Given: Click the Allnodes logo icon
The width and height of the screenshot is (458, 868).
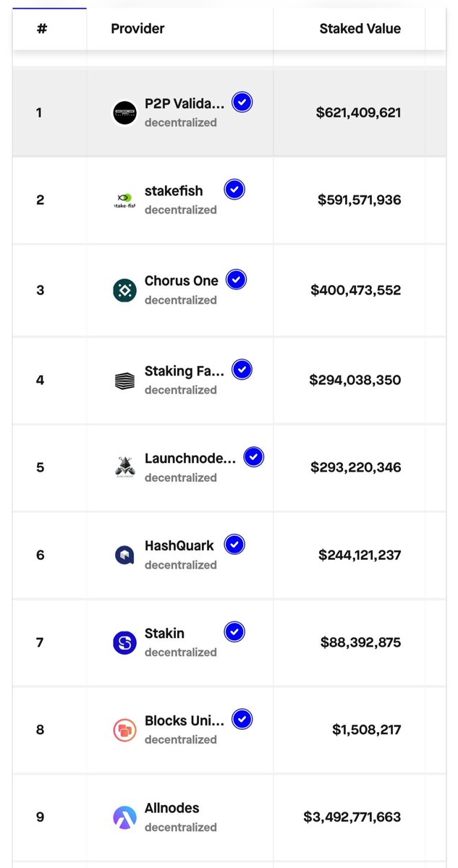Looking at the screenshot, I should tap(125, 817).
